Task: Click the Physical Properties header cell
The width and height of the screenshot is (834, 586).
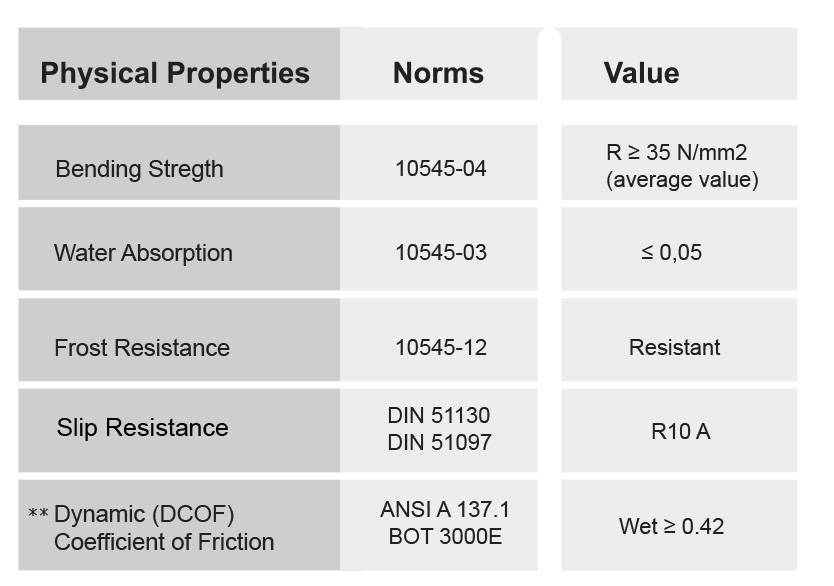Action: pyautogui.click(x=179, y=64)
